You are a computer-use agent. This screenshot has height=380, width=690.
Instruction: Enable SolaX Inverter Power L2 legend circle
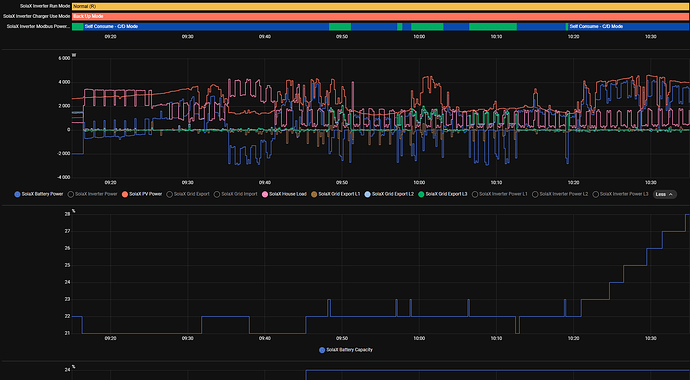tap(535, 194)
